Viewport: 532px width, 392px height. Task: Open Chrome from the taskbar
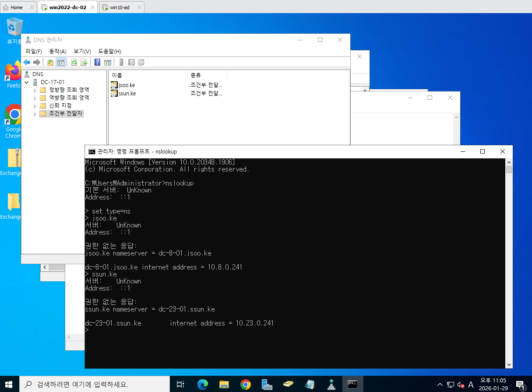[x=245, y=385]
